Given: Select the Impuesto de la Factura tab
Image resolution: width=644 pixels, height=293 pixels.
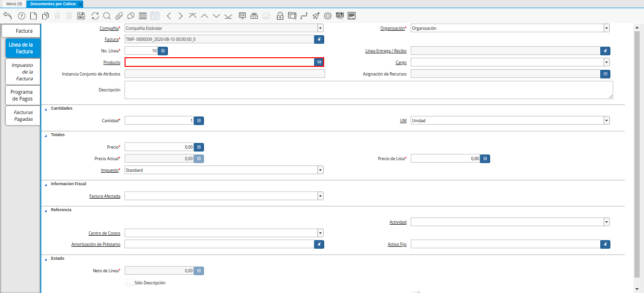Looking at the screenshot, I should (22, 72).
